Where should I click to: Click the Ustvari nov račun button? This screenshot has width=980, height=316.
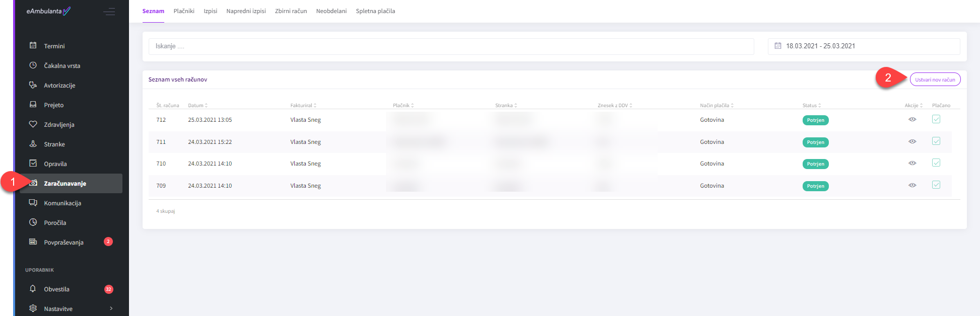935,80
